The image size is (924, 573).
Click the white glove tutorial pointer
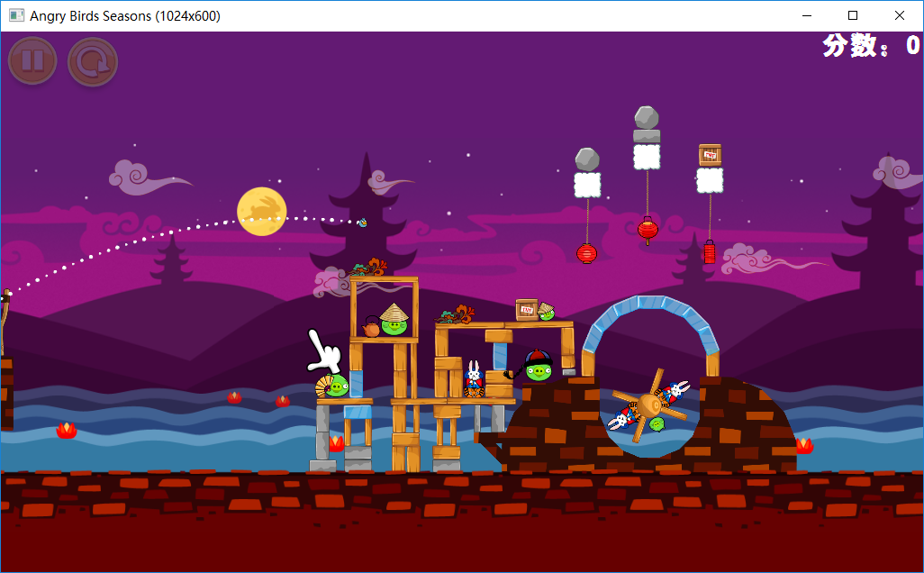click(x=323, y=350)
